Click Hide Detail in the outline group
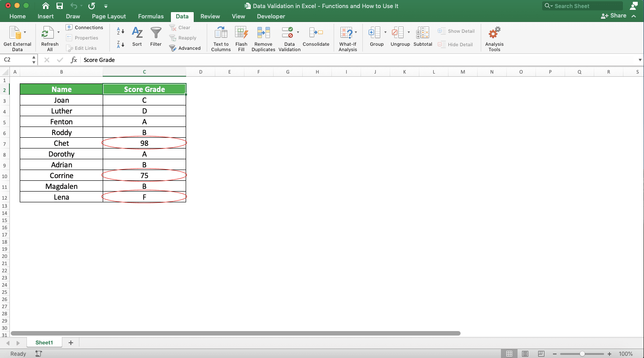Screen dimensions: 644x358 click(456, 44)
